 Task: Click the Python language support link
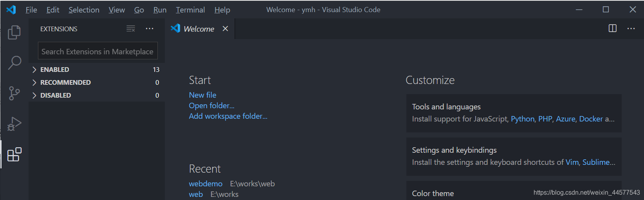point(522,119)
